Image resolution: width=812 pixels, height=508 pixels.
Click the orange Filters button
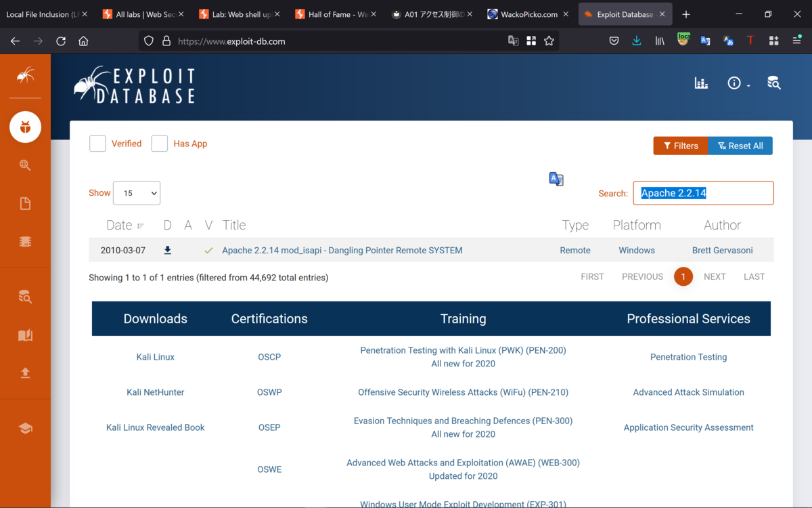coord(681,146)
